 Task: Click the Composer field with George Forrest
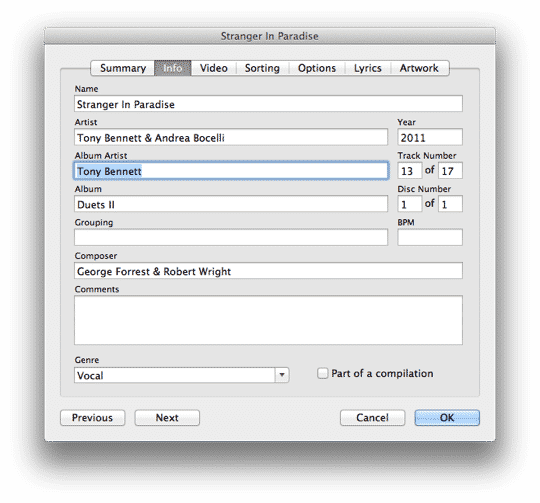coord(268,271)
